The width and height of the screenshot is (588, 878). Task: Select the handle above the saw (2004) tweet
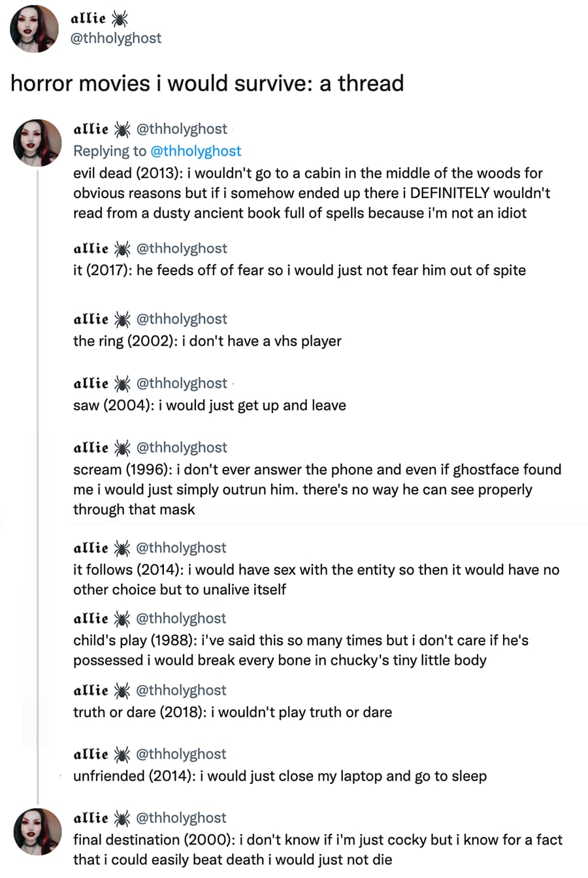(x=182, y=383)
